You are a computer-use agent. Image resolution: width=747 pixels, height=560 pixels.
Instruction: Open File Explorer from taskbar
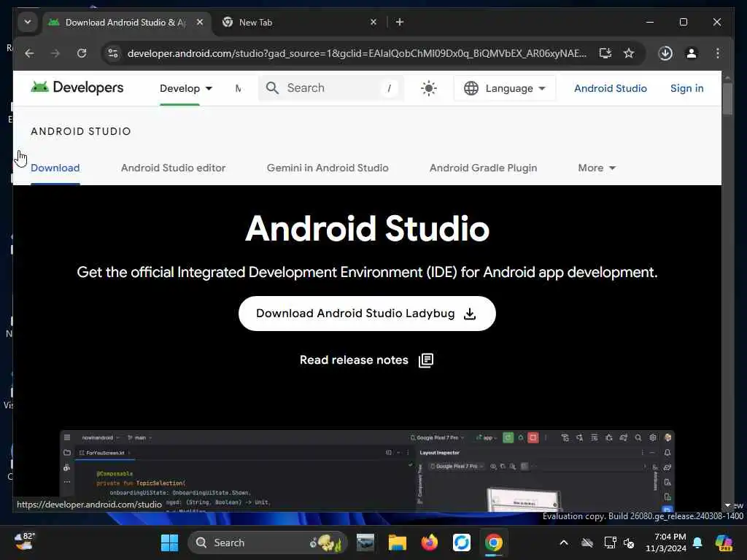click(x=397, y=542)
